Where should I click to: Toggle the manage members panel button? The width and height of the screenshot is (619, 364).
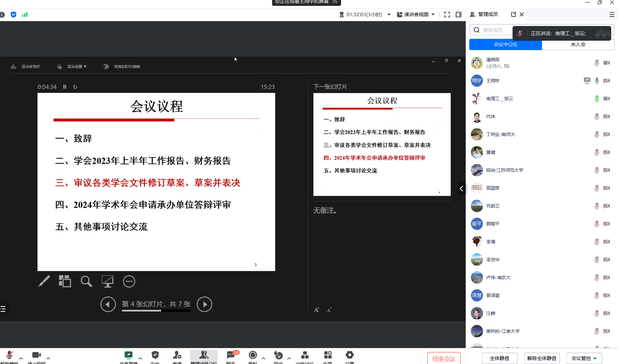point(204,357)
